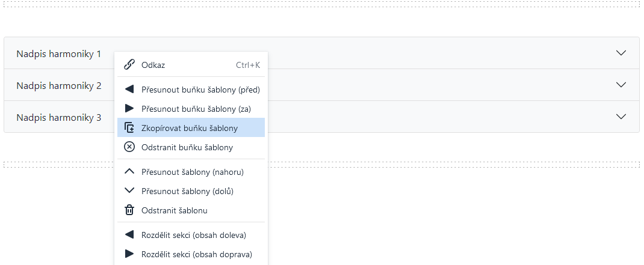Click the trash can icon for Odstranit šablonu
The height and width of the screenshot is (265, 644).
pyautogui.click(x=129, y=210)
